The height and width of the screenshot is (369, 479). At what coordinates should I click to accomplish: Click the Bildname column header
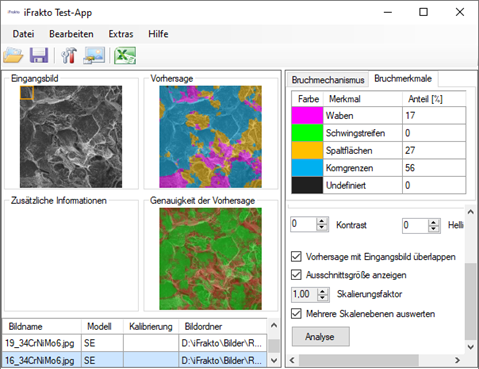coord(42,326)
